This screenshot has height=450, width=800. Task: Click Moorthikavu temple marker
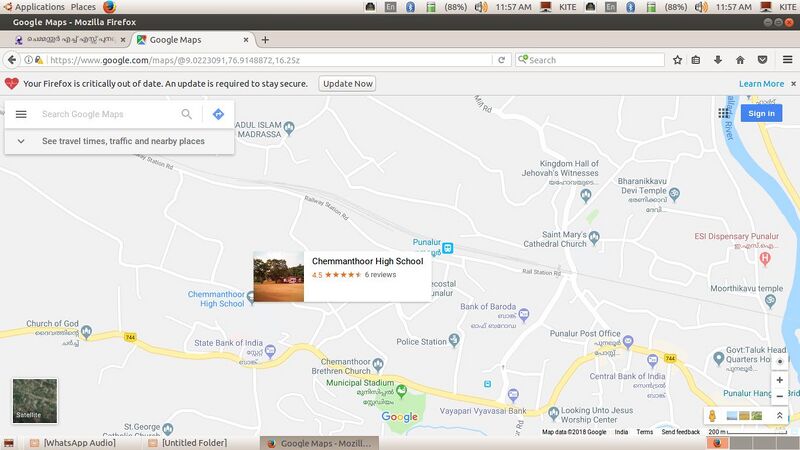click(770, 302)
